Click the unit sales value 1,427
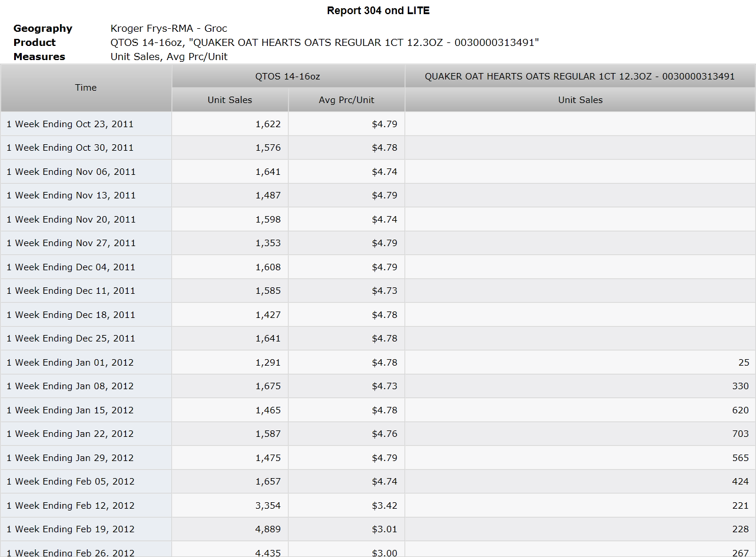Image resolution: width=756 pixels, height=557 pixels. pos(268,315)
